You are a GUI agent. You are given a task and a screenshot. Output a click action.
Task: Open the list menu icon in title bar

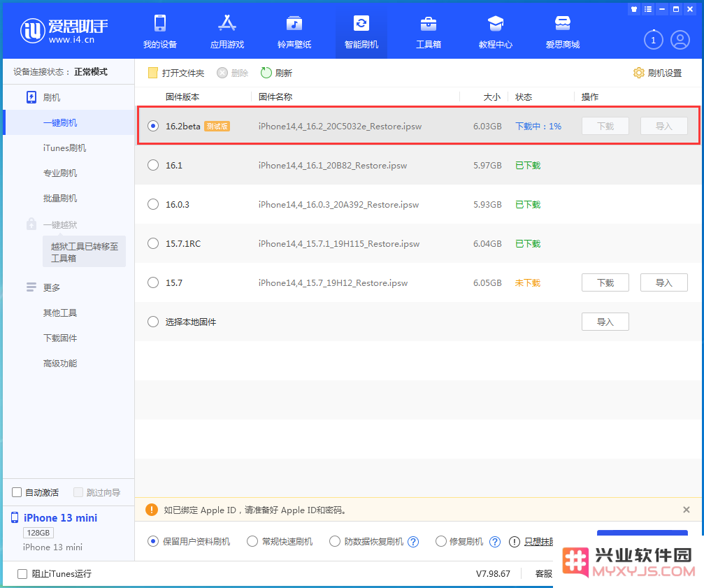[648, 9]
